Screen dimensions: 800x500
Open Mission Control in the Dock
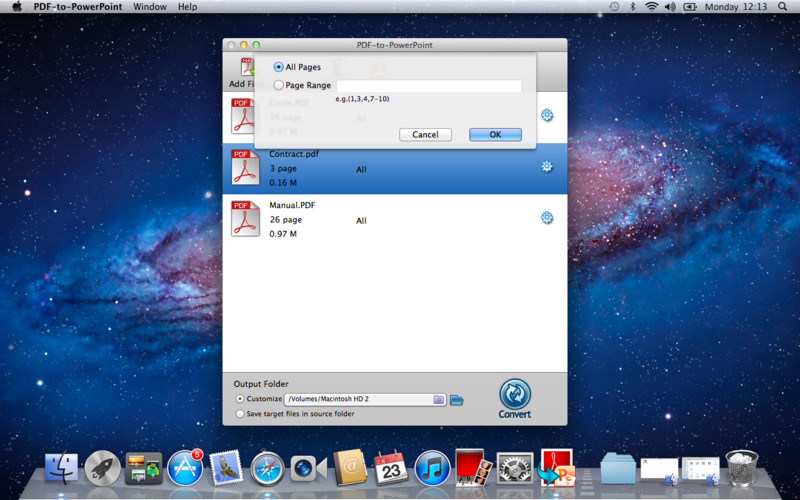coord(143,468)
